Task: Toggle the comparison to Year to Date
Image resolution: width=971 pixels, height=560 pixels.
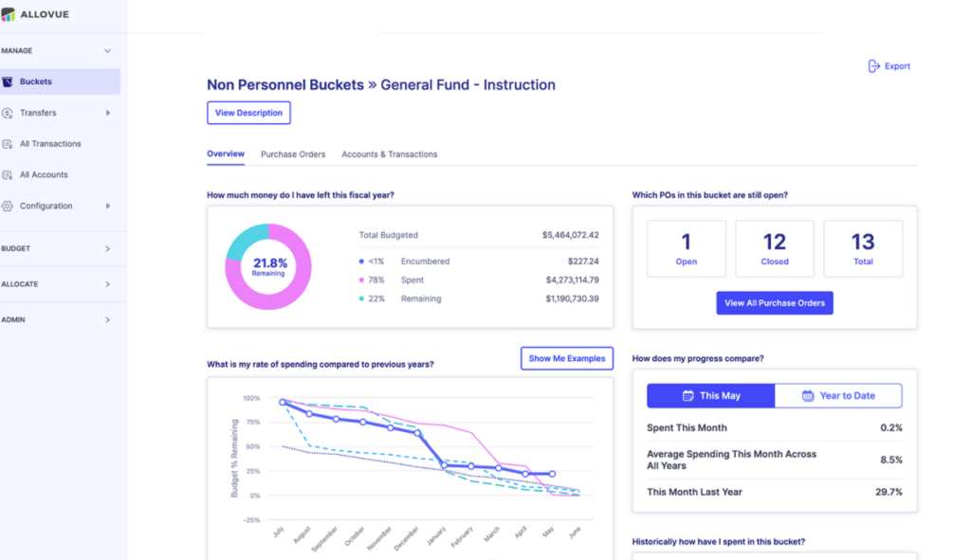Action: coord(838,396)
